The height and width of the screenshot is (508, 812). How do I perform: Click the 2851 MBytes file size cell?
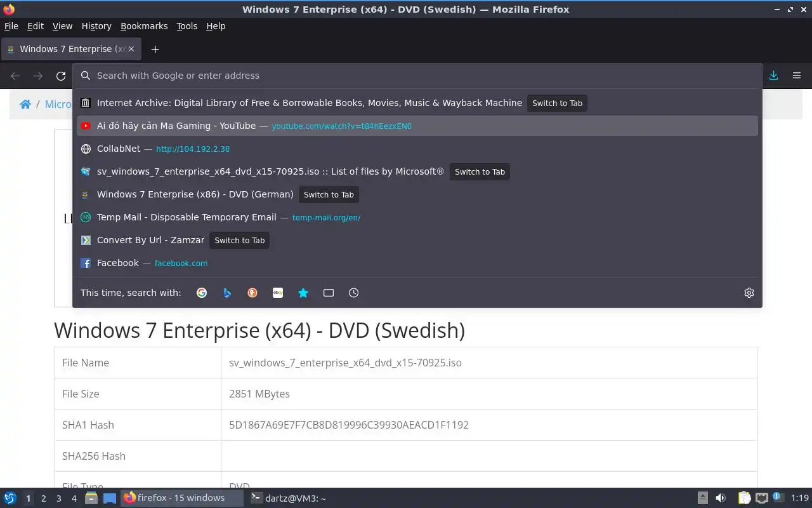pos(489,394)
